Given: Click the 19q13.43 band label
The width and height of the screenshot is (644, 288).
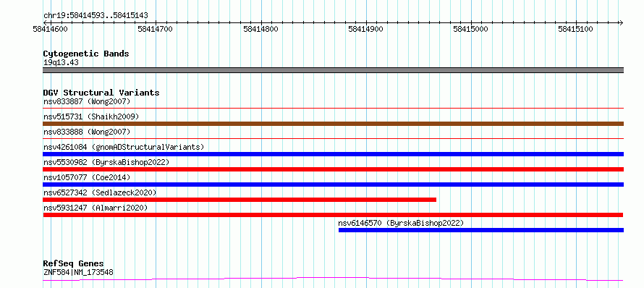Looking at the screenshot, I should 61,63.
